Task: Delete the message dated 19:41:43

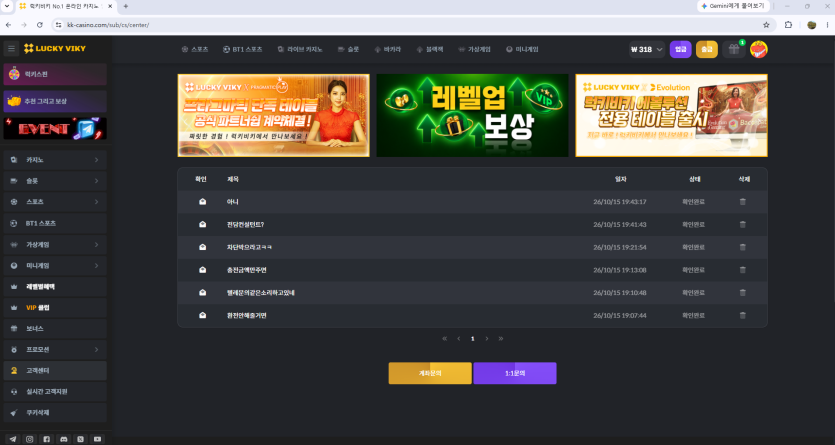Action: [x=742, y=225]
